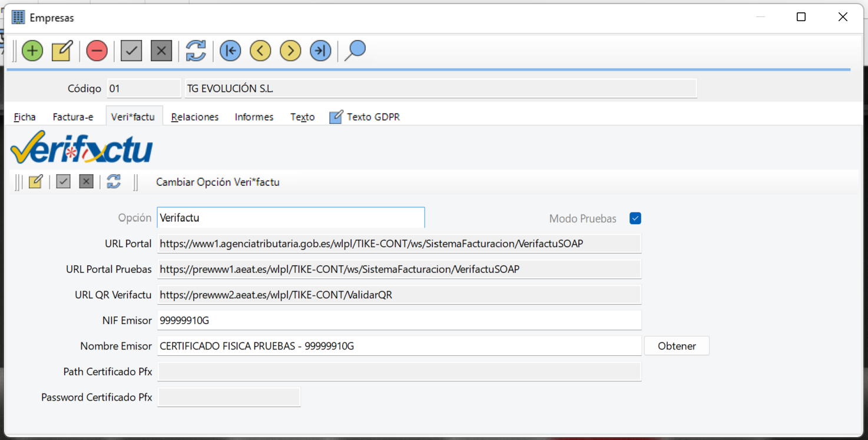
Task: Confirm changes with main toolbar checkmark
Action: [131, 51]
